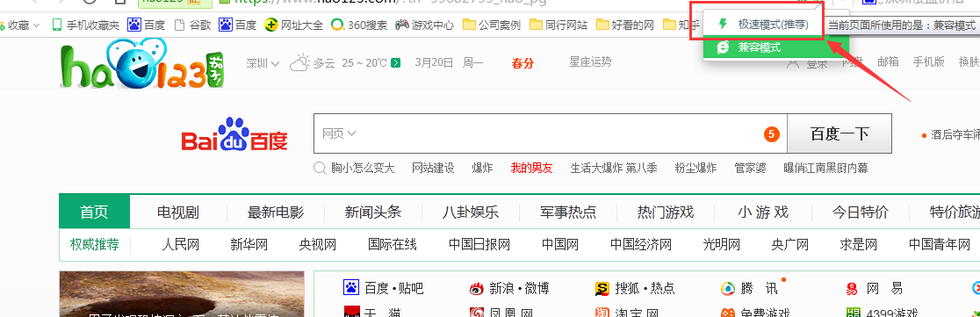Screen dimensions: 980x317
Task: Focus the Baidu search input field
Action: tap(550, 133)
